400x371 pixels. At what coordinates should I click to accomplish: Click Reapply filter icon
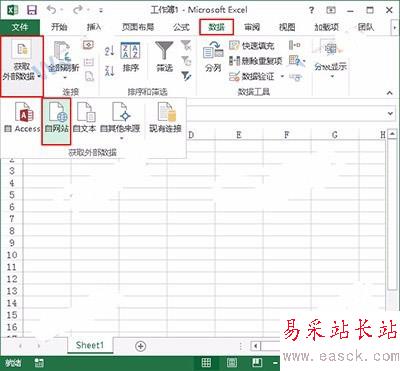[186, 61]
